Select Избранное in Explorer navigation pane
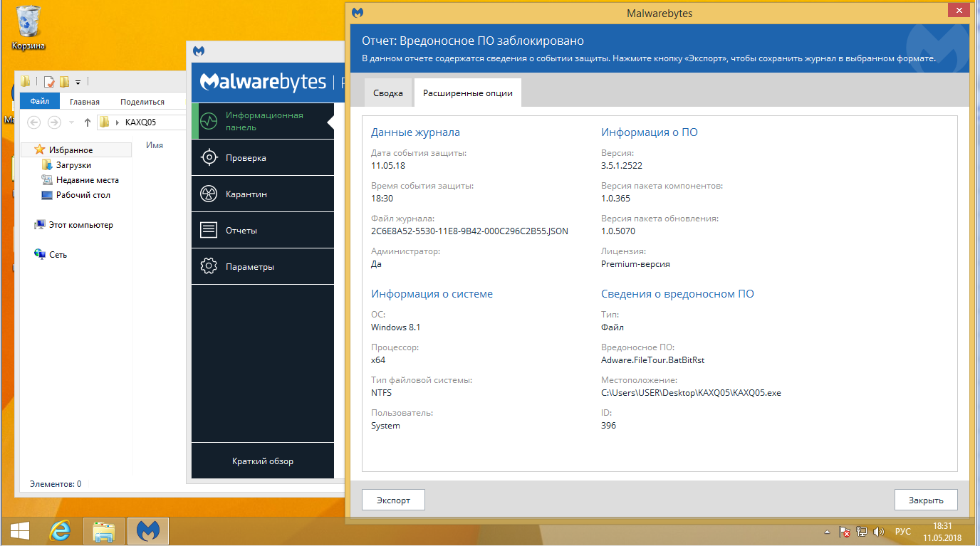 [x=71, y=149]
